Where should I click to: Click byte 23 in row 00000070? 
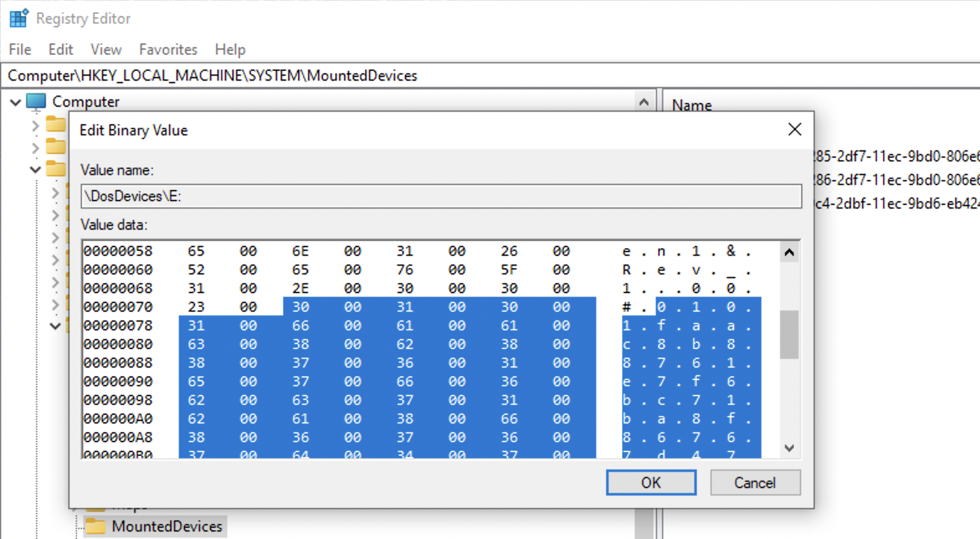[196, 307]
